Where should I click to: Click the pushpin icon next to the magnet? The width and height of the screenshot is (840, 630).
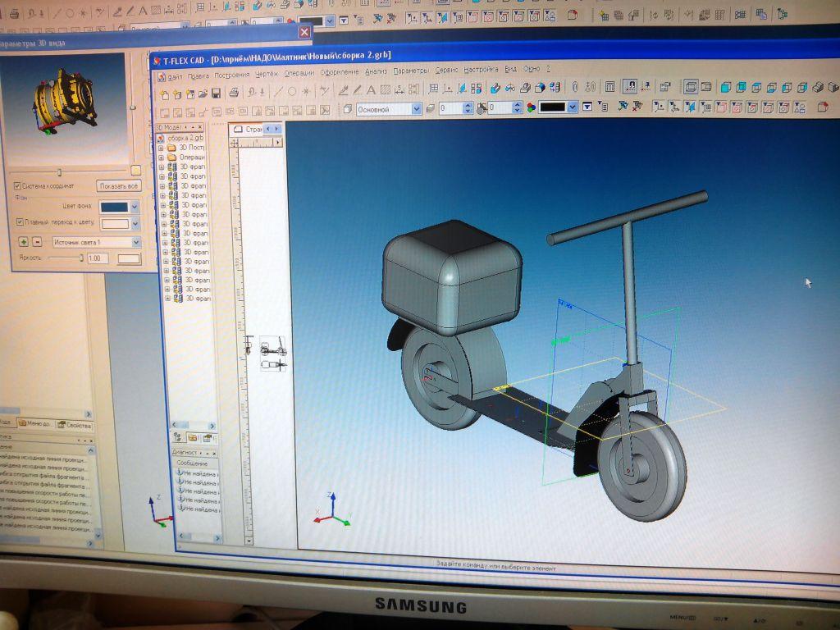tap(646, 86)
